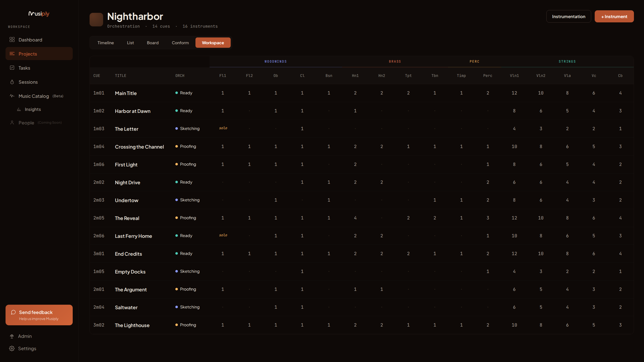The image size is (644, 362).
Task: Click the Vln1 value 12 in End Credits
Action: click(514, 254)
